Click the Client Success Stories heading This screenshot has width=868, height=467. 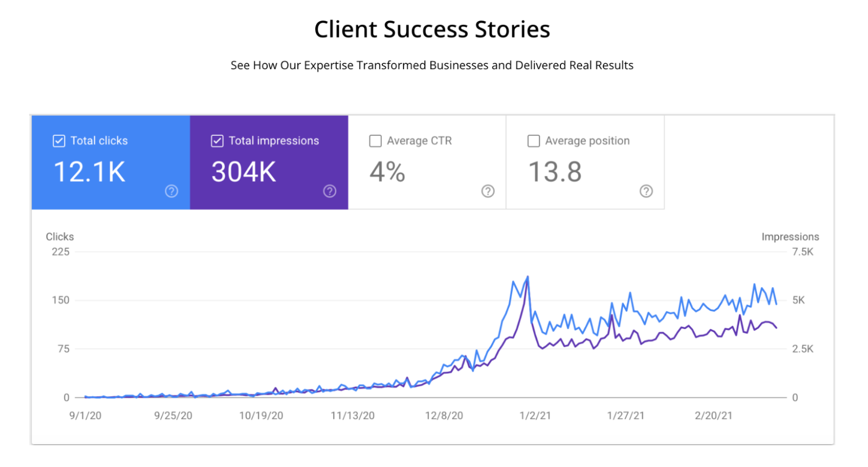click(x=432, y=29)
